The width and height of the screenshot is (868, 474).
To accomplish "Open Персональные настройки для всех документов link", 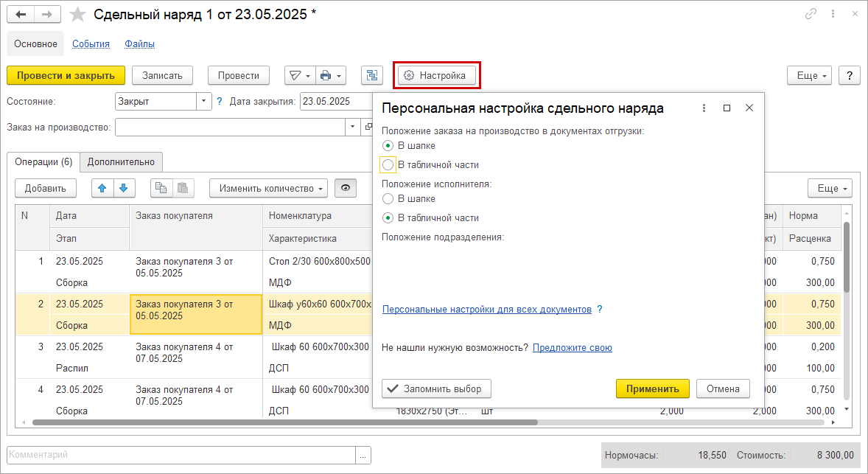I will (x=486, y=310).
